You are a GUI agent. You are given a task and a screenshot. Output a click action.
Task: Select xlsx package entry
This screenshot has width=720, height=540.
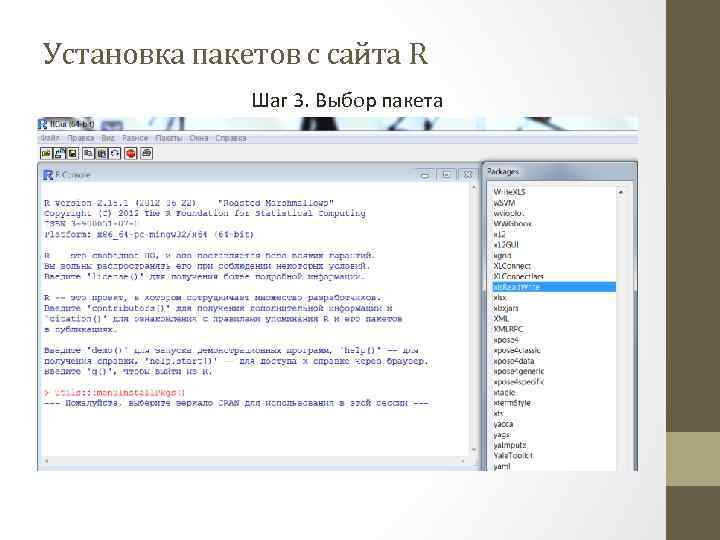500,298
